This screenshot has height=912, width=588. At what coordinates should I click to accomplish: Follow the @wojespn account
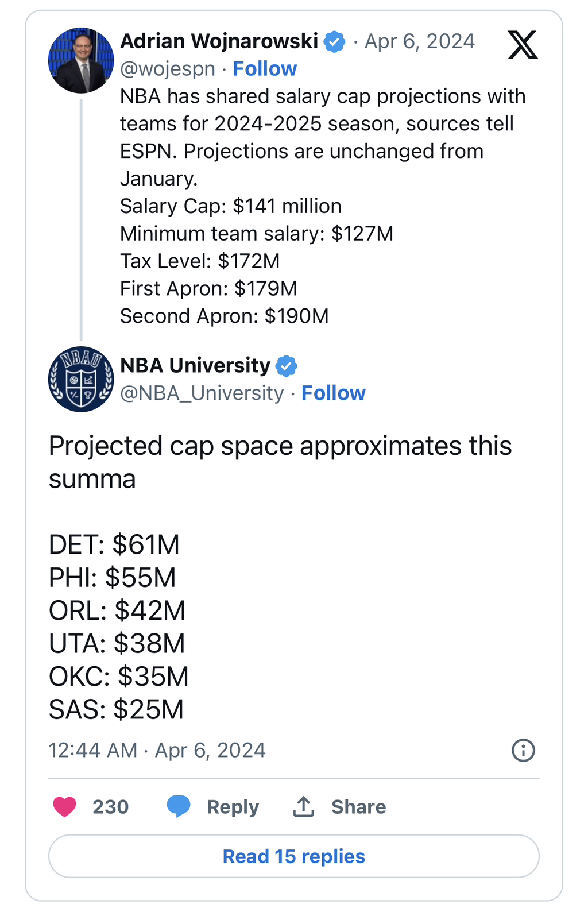click(265, 69)
